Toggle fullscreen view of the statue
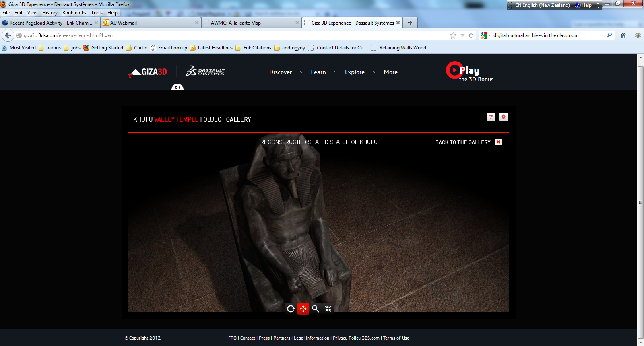 click(x=328, y=309)
